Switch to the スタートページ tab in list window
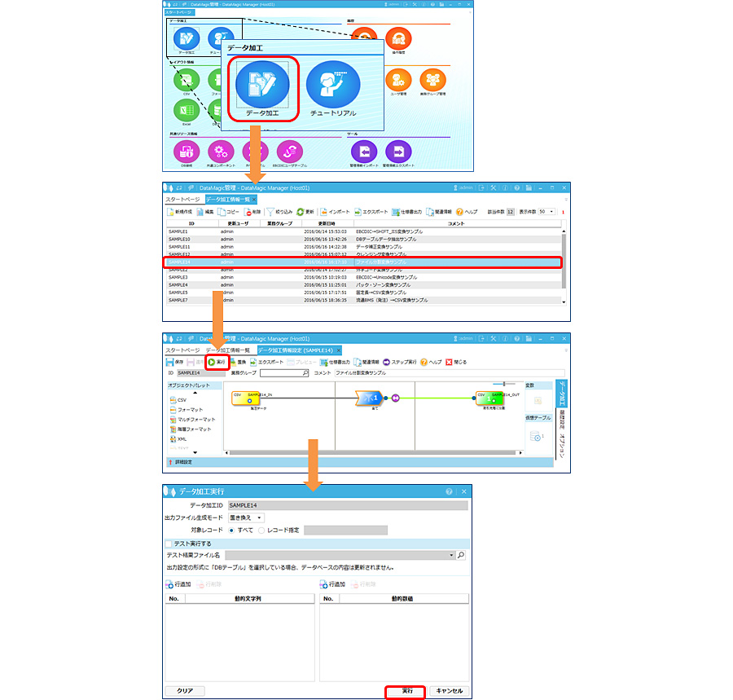Screen dimensions: 733x700 [x=182, y=199]
